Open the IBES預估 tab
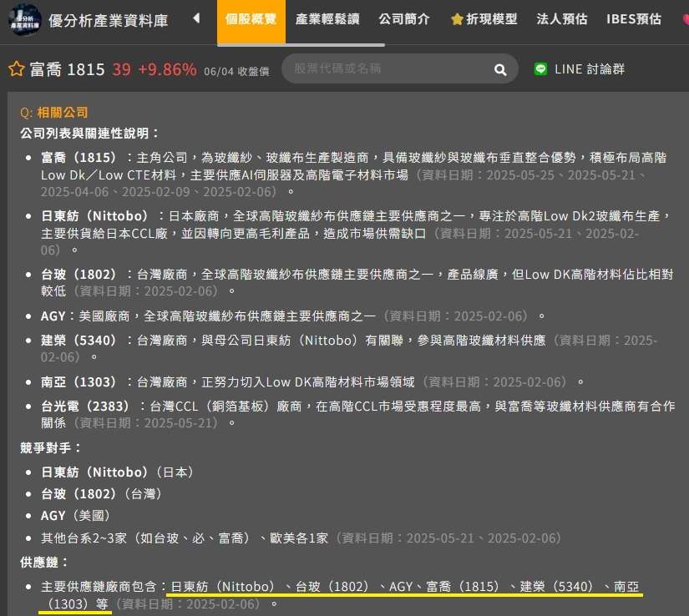The image size is (689, 616). coord(634,19)
